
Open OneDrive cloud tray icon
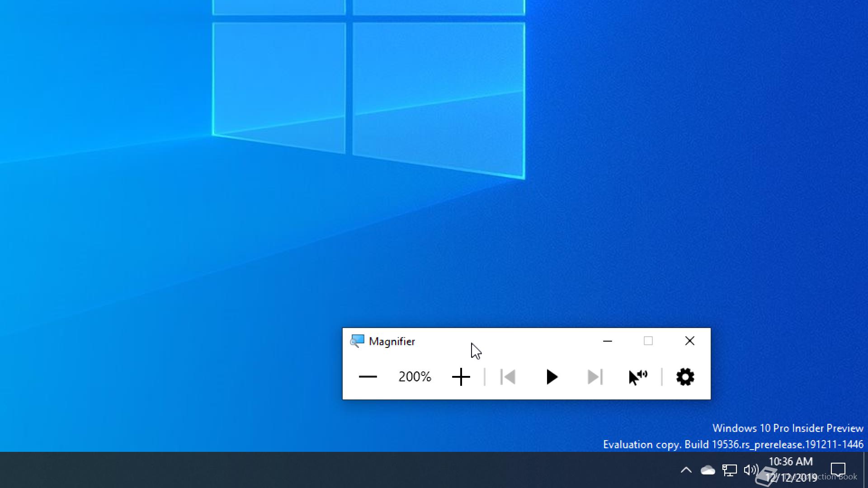[708, 470]
